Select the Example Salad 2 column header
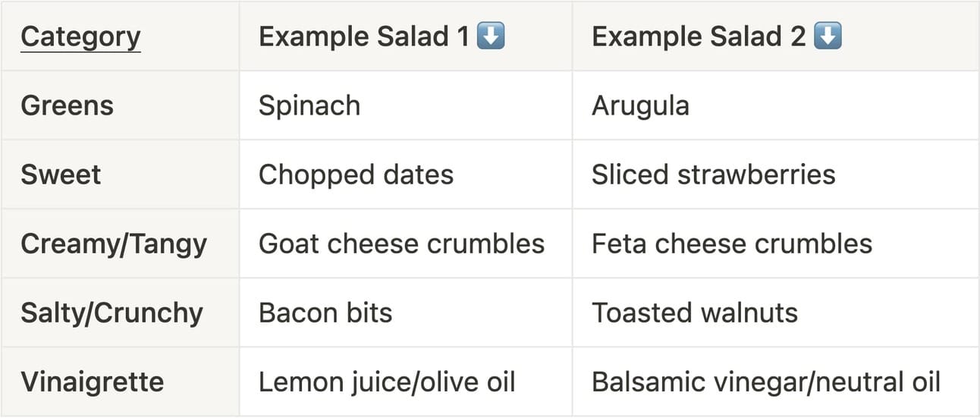980x418 pixels. (x=699, y=36)
